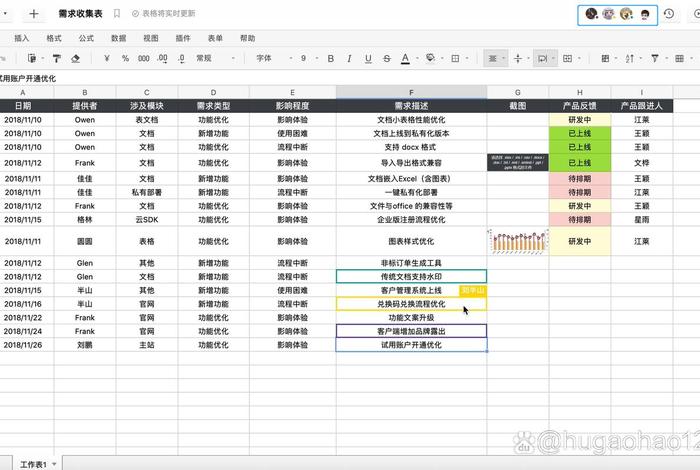
Task: Click the filter funnel icon
Action: pos(654,58)
